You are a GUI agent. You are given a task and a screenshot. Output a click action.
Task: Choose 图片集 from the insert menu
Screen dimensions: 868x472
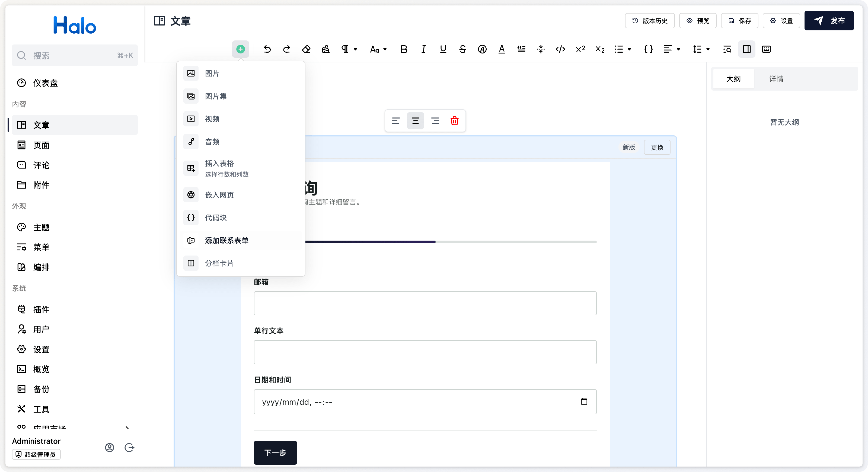(241, 96)
